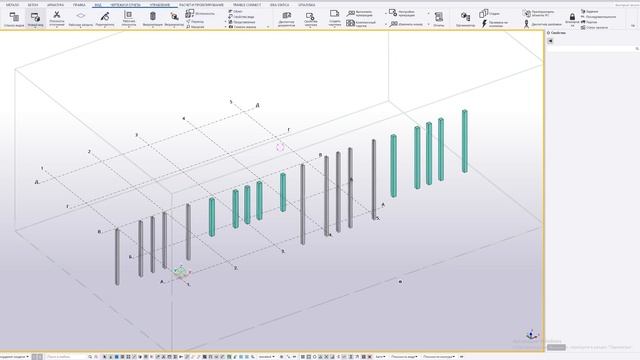The width and height of the screenshot is (640, 360).
Task: Click the Облет fly-through command
Action: 236,11
